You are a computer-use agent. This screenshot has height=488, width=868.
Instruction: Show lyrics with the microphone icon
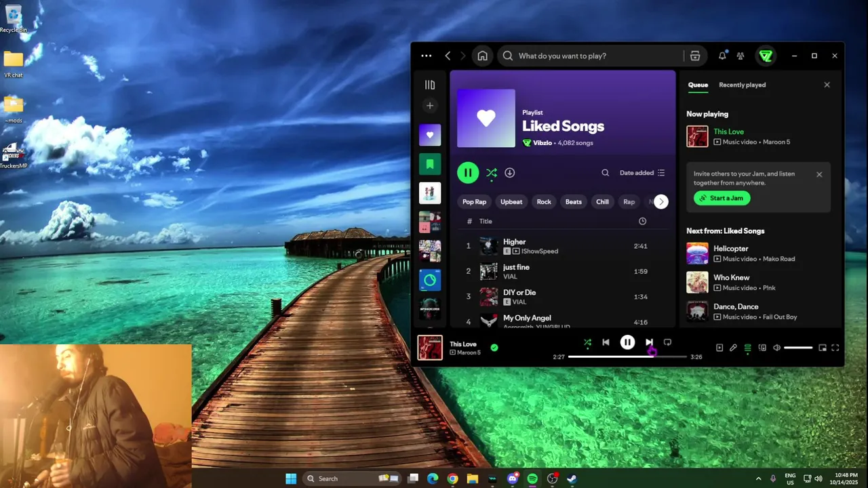pos(733,348)
